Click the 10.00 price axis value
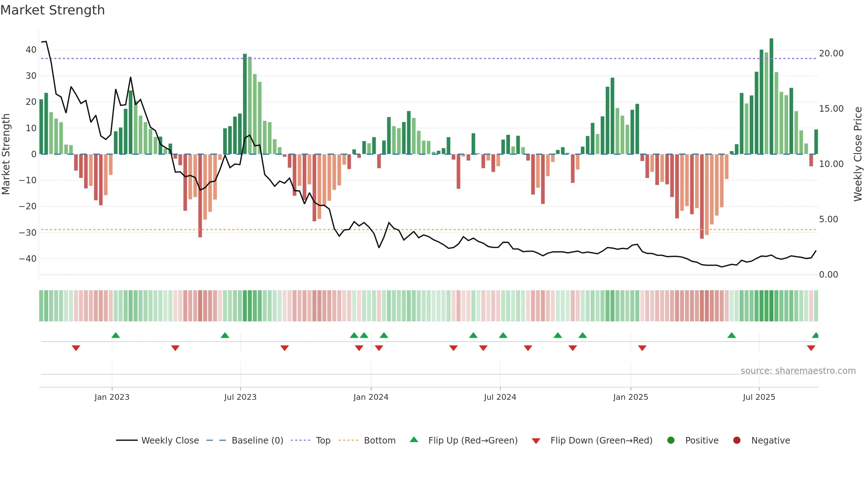Screen dimensions: 868x488 (x=831, y=164)
